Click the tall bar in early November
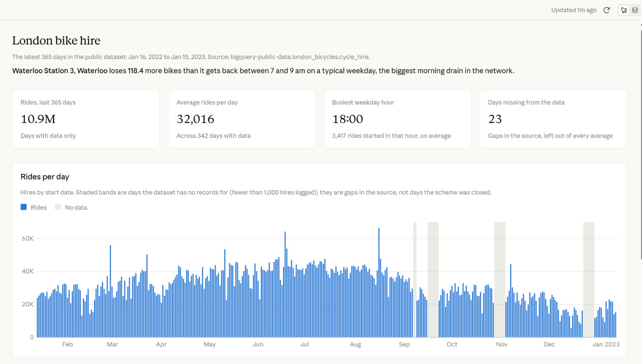This screenshot has width=642, height=364. [511, 301]
